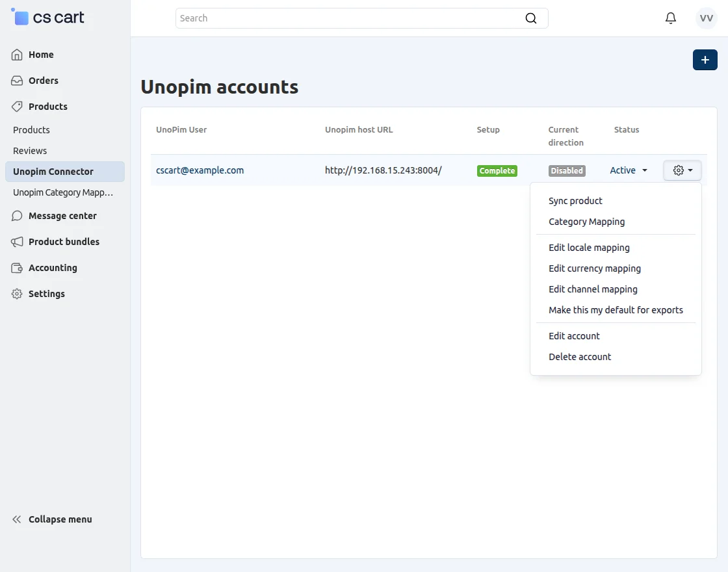728x572 pixels.
Task: Click the Orders inbox icon
Action: (17, 81)
